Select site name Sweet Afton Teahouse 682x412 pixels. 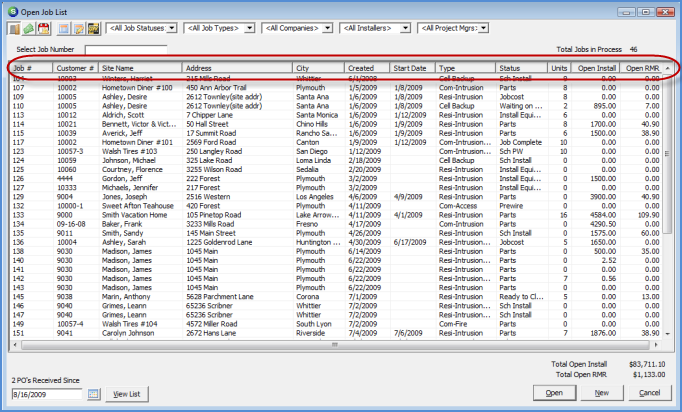click(138, 206)
